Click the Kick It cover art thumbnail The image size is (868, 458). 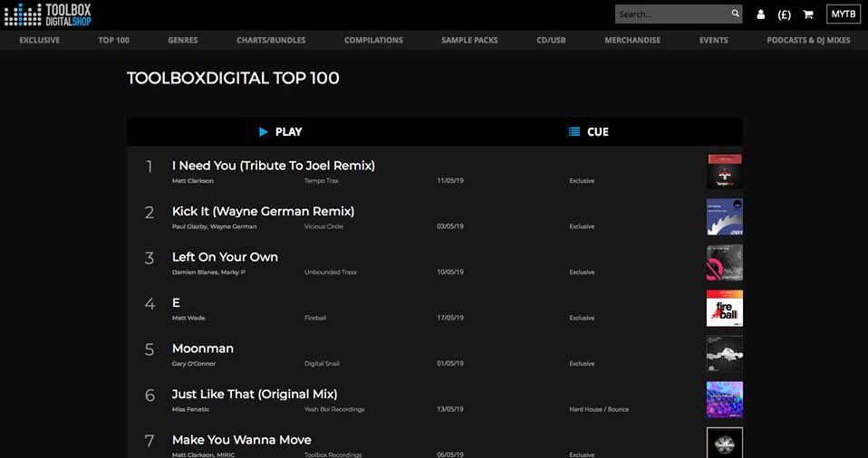pyautogui.click(x=725, y=217)
